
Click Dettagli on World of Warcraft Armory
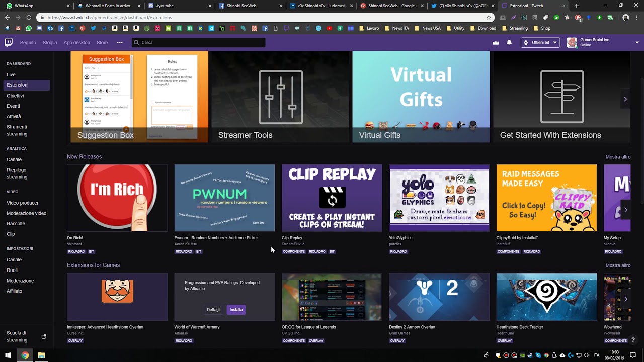[x=213, y=310]
